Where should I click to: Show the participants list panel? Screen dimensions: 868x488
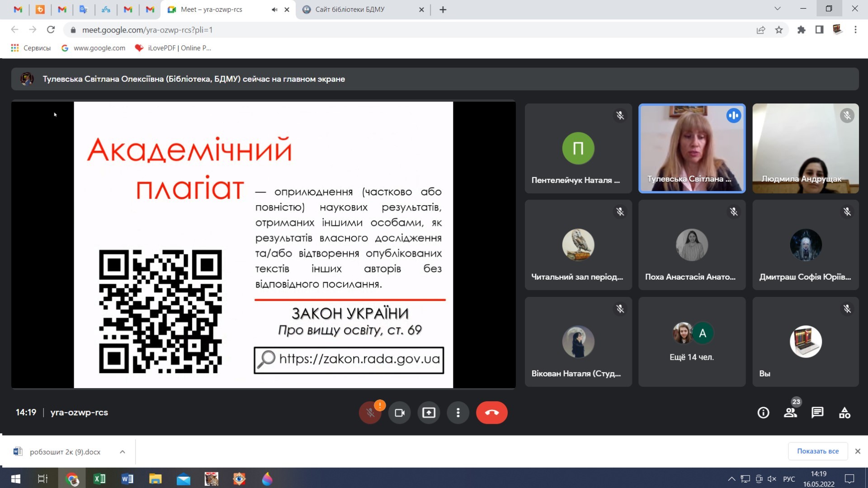[790, 413]
